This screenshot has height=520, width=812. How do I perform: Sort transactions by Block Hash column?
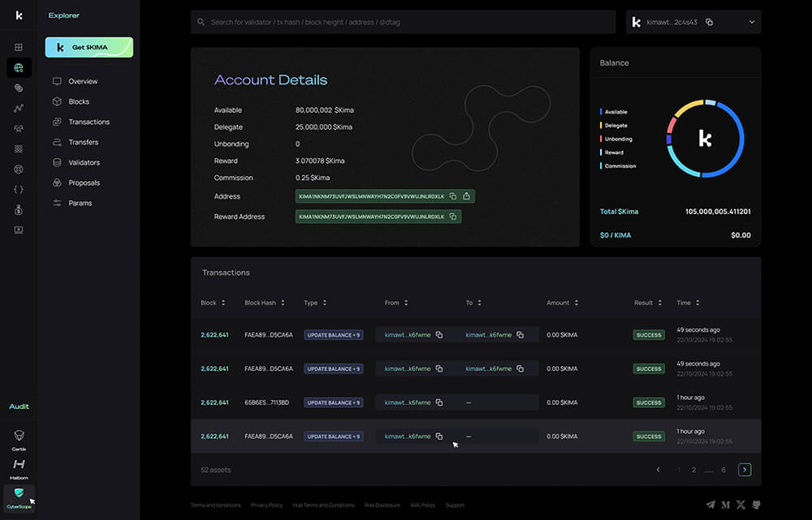pos(283,303)
